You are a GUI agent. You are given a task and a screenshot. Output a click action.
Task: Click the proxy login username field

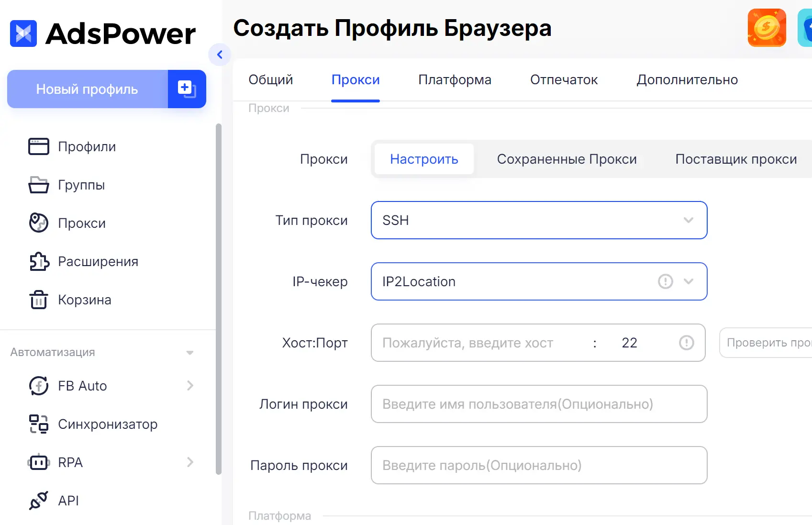(x=539, y=404)
